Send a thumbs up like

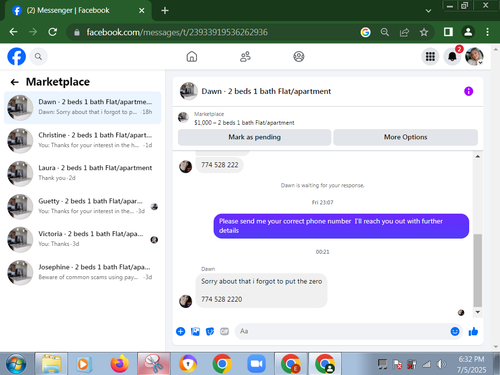[473, 331]
